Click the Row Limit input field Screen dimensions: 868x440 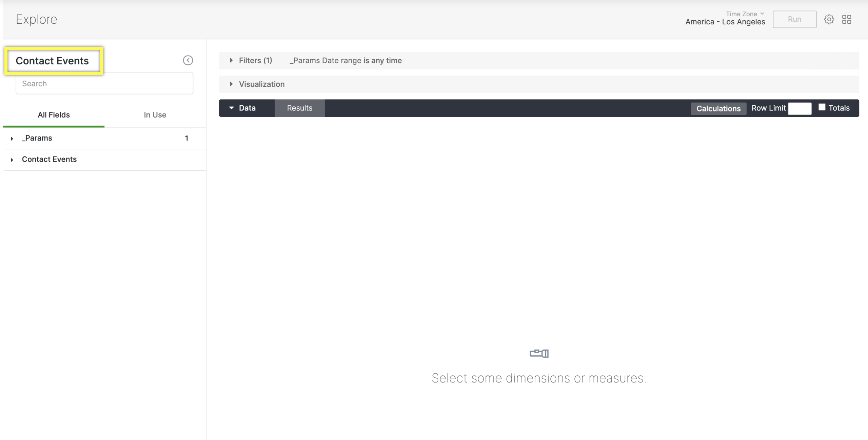coord(800,107)
